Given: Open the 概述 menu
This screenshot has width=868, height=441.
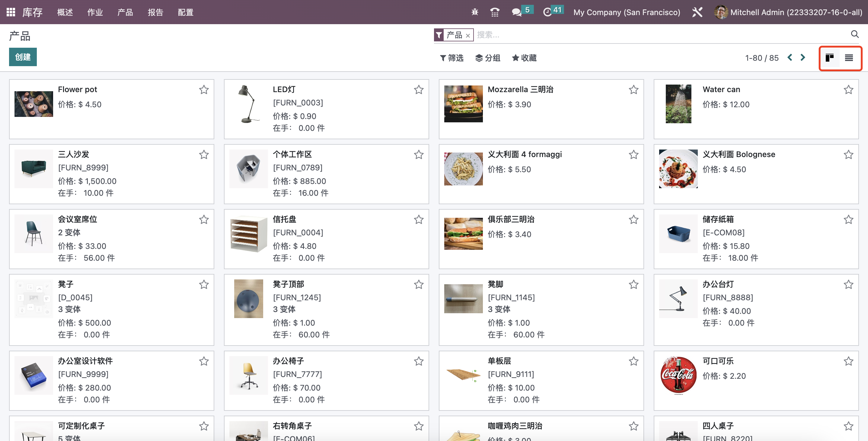Looking at the screenshot, I should [x=65, y=12].
